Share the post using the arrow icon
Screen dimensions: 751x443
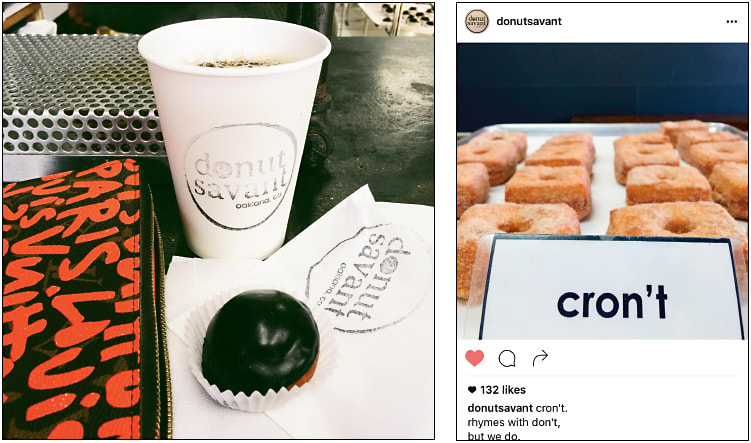540,358
